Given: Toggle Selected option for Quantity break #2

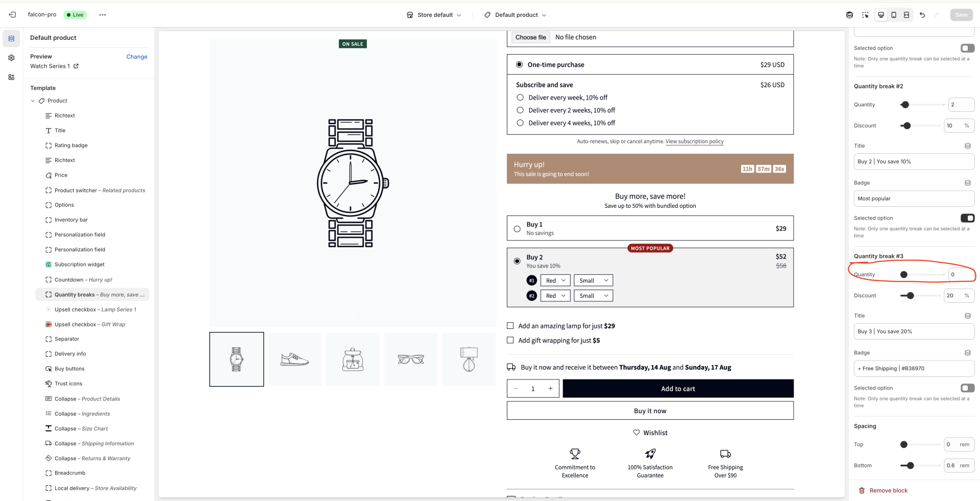Looking at the screenshot, I should coord(967,218).
